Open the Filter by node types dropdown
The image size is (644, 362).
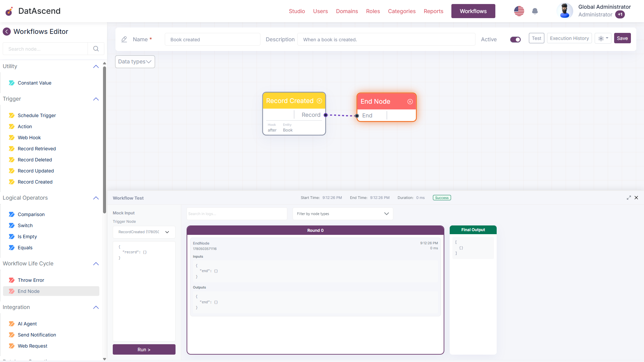click(x=343, y=214)
